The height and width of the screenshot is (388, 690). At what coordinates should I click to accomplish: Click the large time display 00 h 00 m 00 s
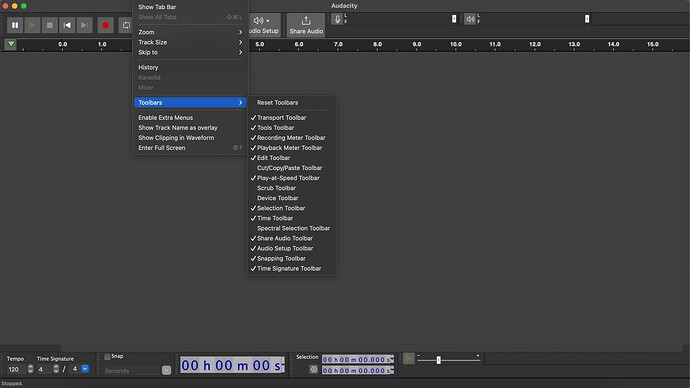[232, 365]
